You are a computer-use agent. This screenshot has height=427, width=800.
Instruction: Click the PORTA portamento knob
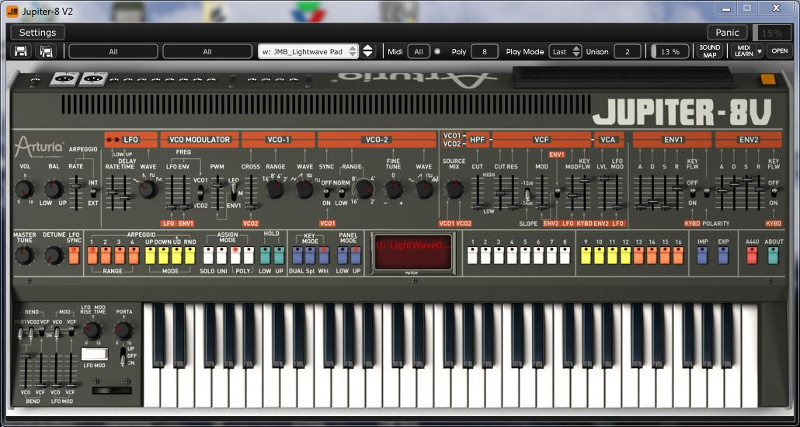tap(123, 331)
